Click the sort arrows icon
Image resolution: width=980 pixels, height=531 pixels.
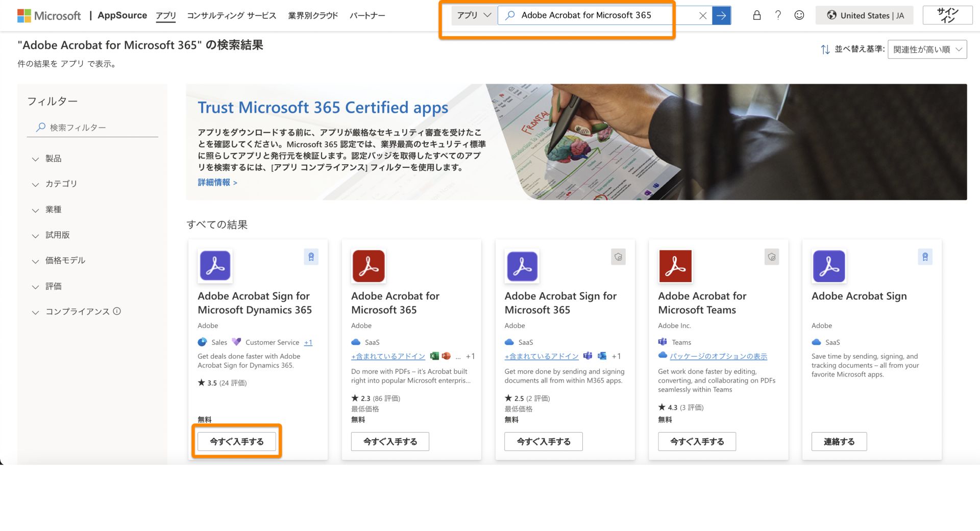[825, 49]
